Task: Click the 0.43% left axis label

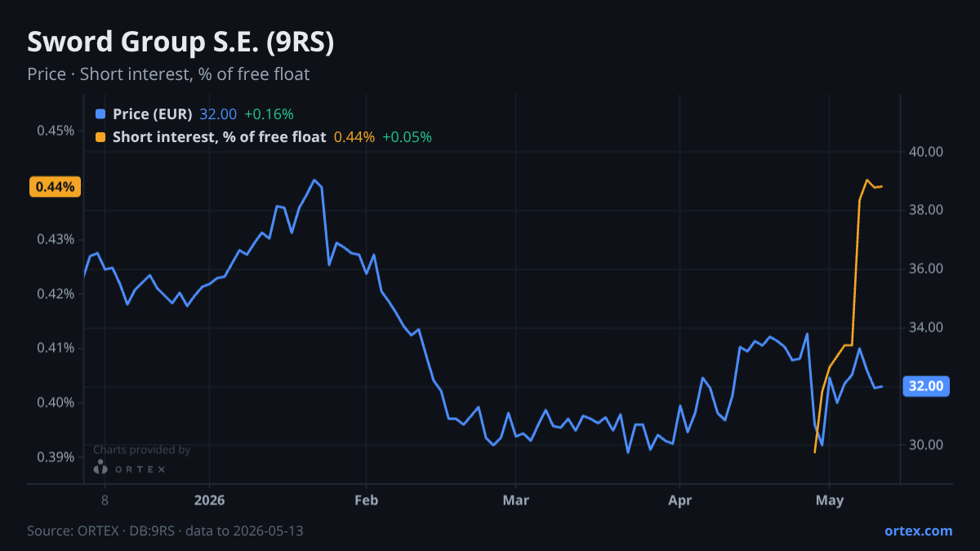Action: pos(56,239)
